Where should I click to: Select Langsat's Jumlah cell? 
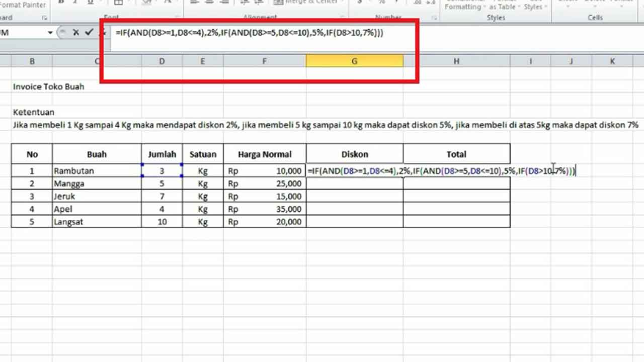pyautogui.click(x=162, y=222)
